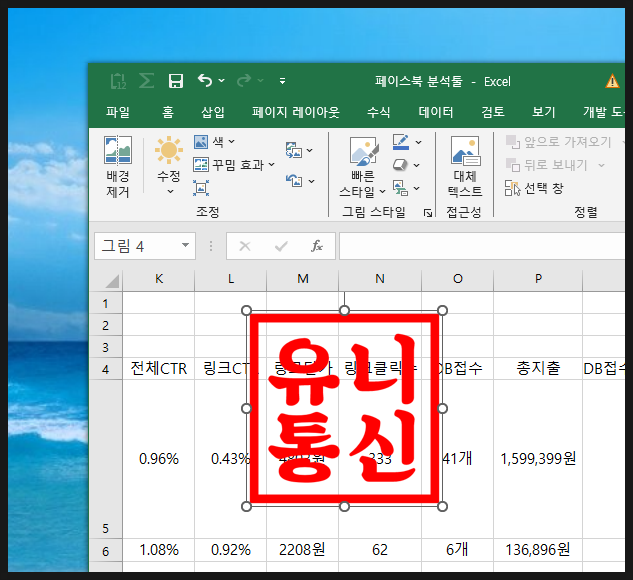This screenshot has width=633, height=580.
Task: Click the yellow warning triangle icon
Action: tap(612, 81)
